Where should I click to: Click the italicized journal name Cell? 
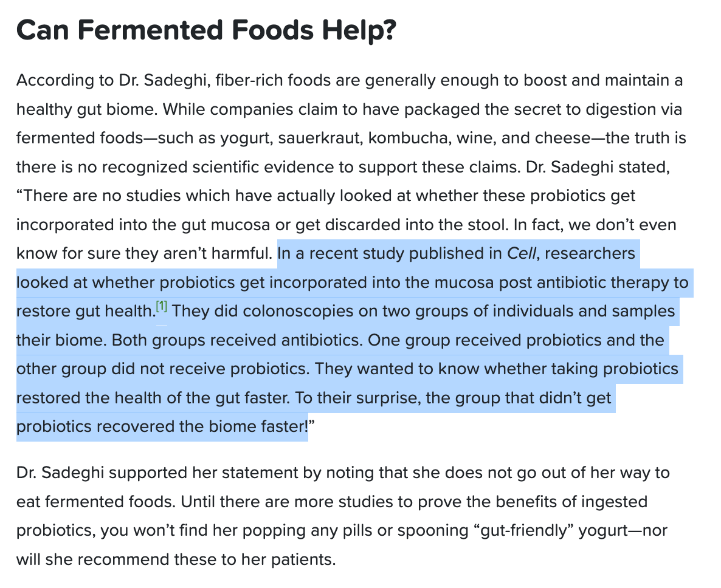click(x=522, y=253)
